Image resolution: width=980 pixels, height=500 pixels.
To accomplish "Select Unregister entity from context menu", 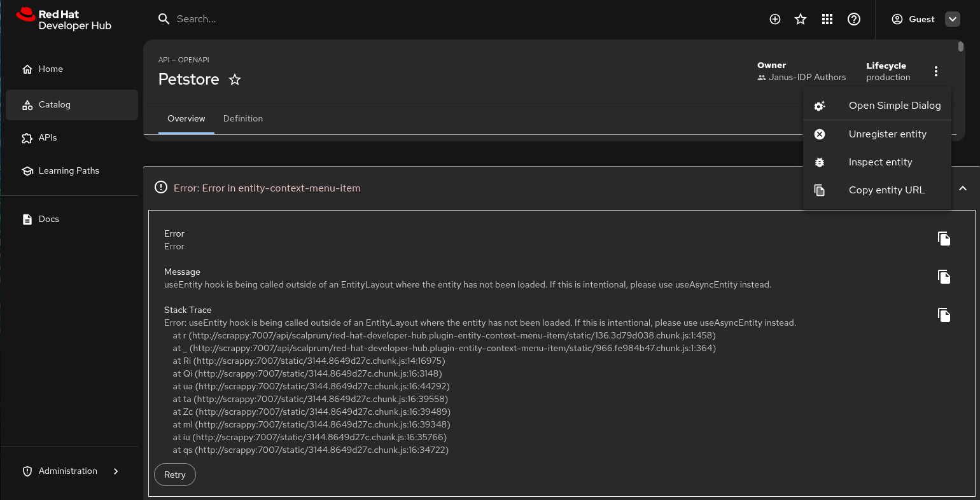I will [x=887, y=134].
